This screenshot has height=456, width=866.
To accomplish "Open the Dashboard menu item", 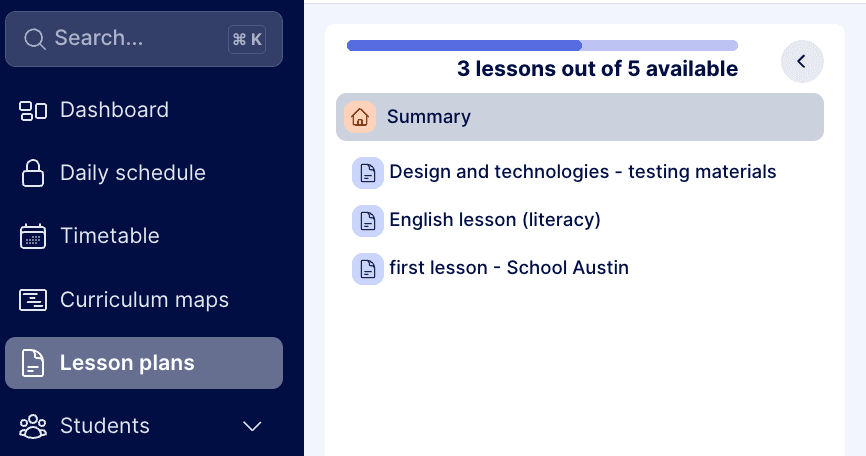I will point(114,110).
